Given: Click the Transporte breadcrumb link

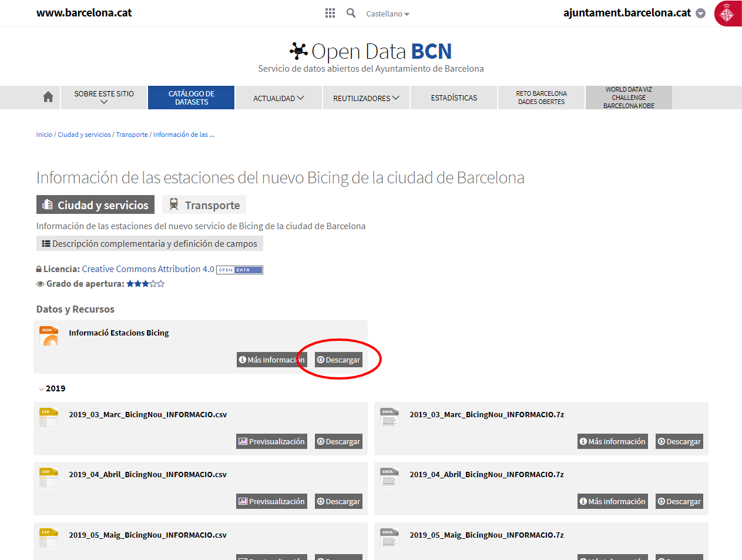Looking at the screenshot, I should [132, 135].
